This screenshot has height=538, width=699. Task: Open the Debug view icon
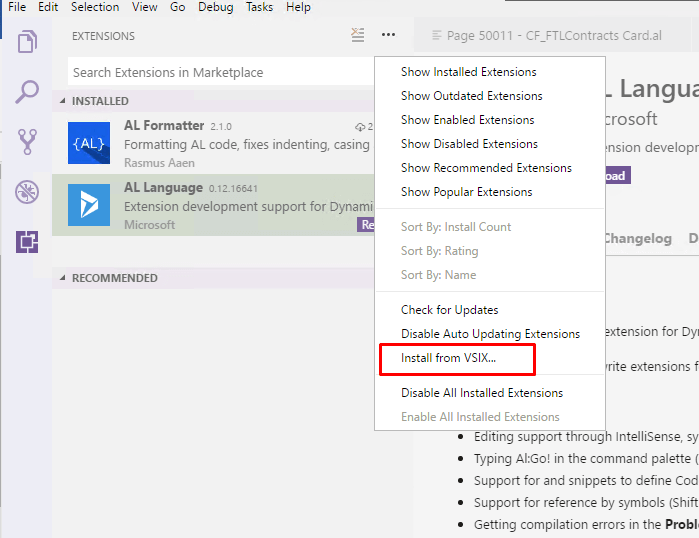click(x=27, y=192)
